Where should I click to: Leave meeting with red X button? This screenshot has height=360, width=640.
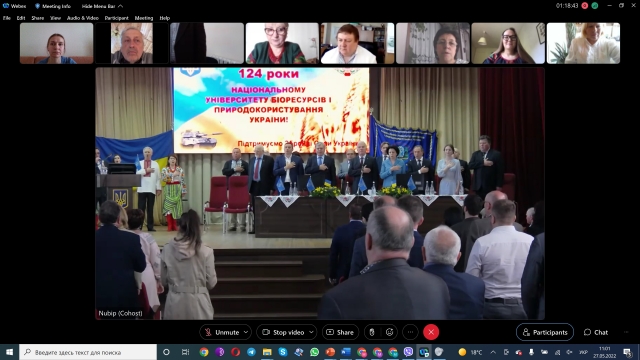pos(431,332)
